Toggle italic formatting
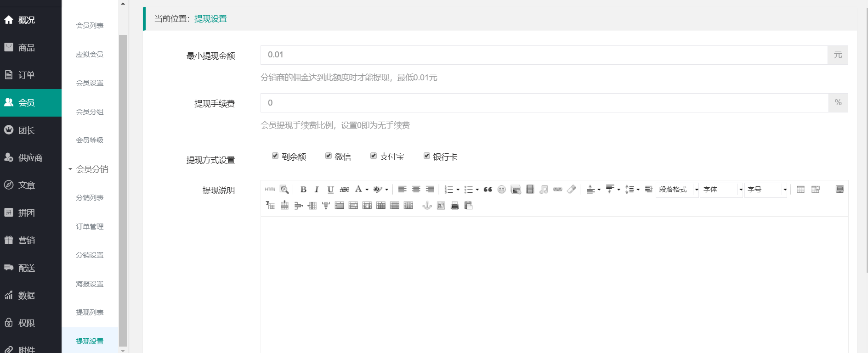Screen dimensions: 868x353 [317, 189]
